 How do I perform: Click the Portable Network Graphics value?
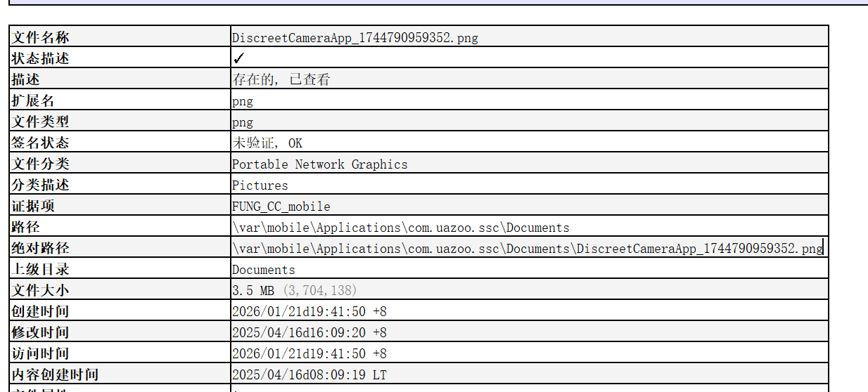coord(319,164)
